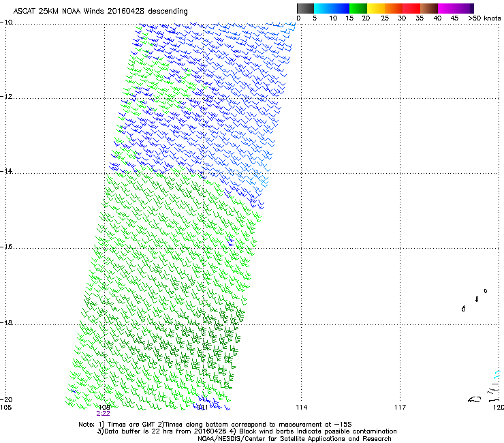Click the red 30-35 knots legend segment
Screen dimensions: 504x443
click(411, 8)
